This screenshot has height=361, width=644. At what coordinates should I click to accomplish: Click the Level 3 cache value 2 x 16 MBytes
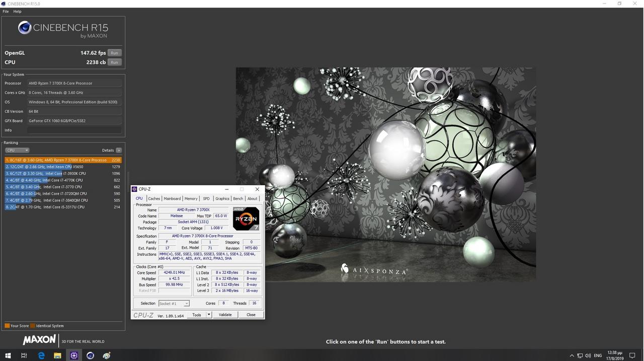click(226, 291)
